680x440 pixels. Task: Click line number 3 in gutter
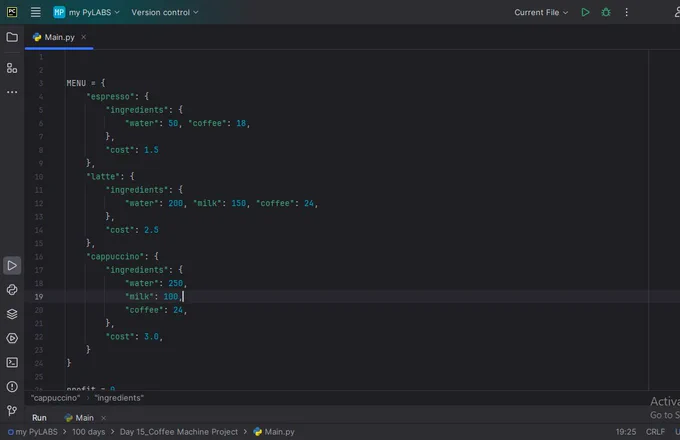41,83
